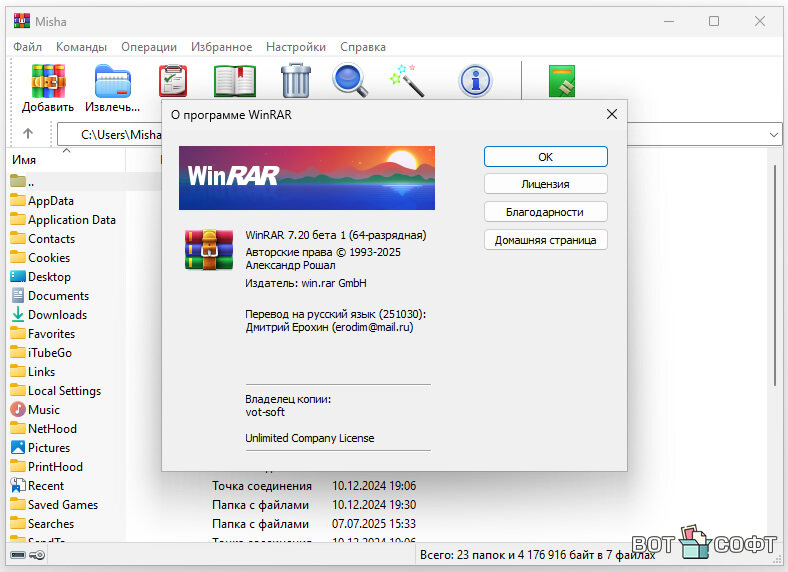Open Домашняя страница from the dialog
788x572 pixels.
545,240
